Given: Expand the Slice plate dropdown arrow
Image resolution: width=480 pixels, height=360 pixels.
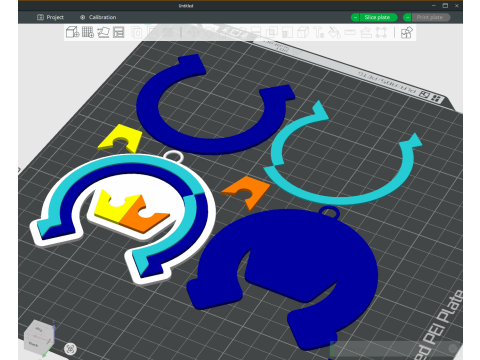Looking at the screenshot, I should [355, 17].
